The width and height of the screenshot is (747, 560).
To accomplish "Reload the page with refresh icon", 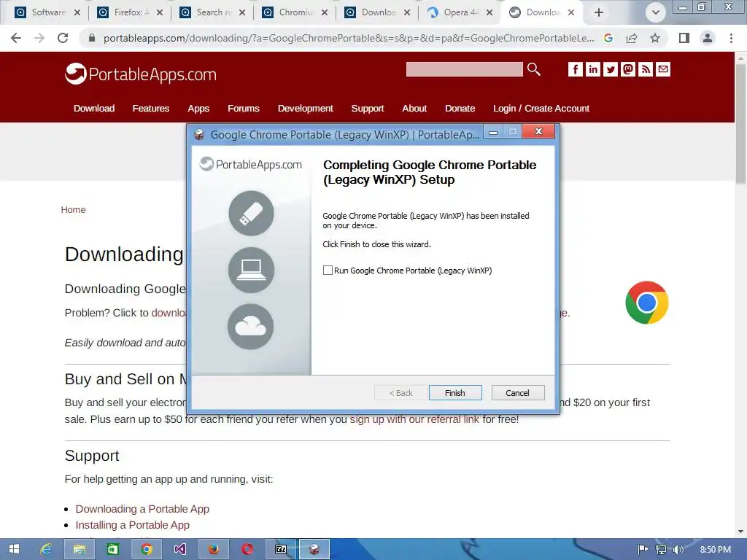I will pos(63,38).
